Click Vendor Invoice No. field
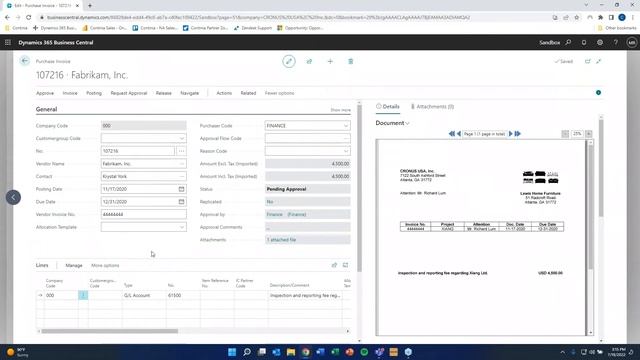 point(144,214)
